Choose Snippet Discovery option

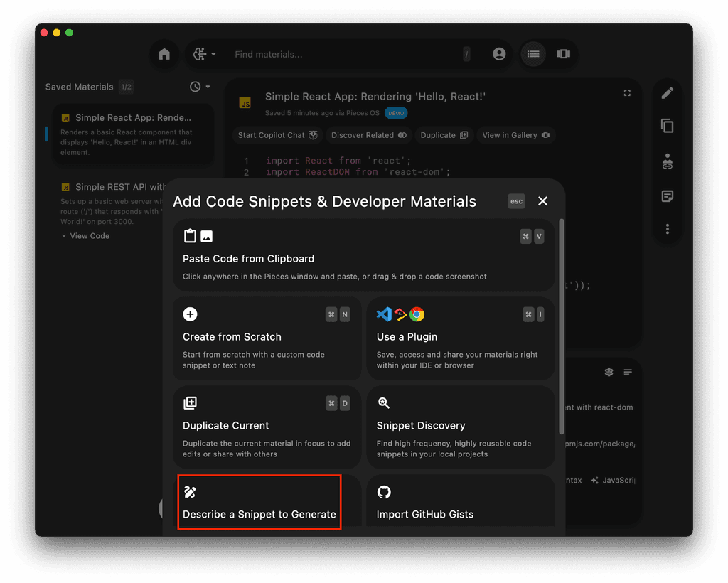pos(461,427)
